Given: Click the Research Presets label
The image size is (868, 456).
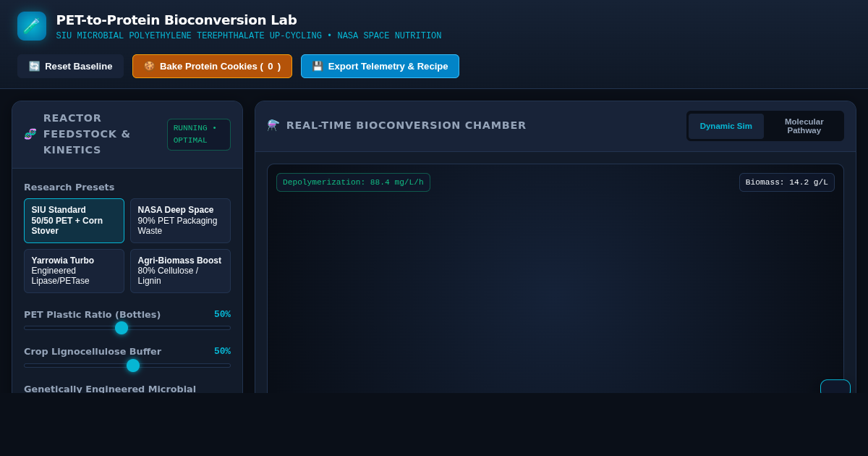Looking at the screenshot, I should (69, 187).
